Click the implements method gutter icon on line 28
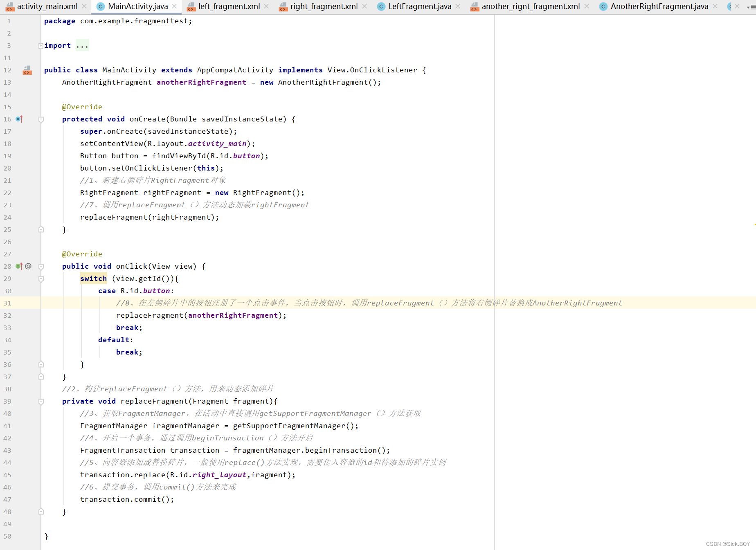The width and height of the screenshot is (756, 550). [19, 266]
